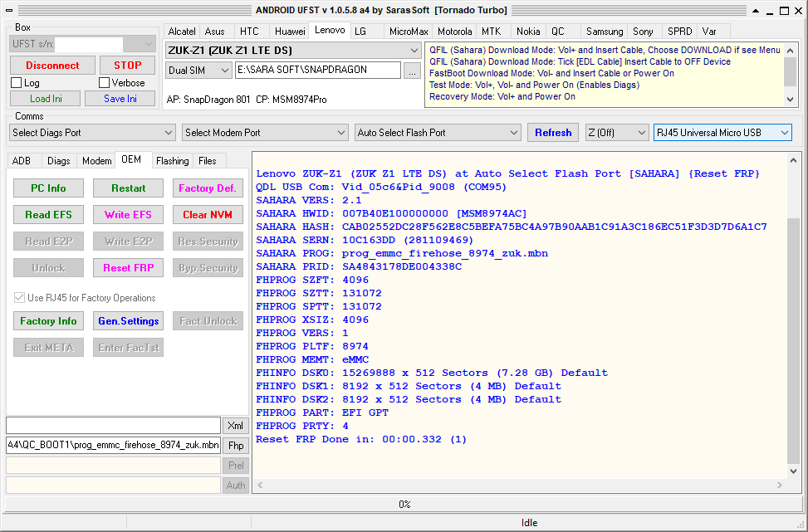Click the 0% progress bar

pyautogui.click(x=404, y=504)
